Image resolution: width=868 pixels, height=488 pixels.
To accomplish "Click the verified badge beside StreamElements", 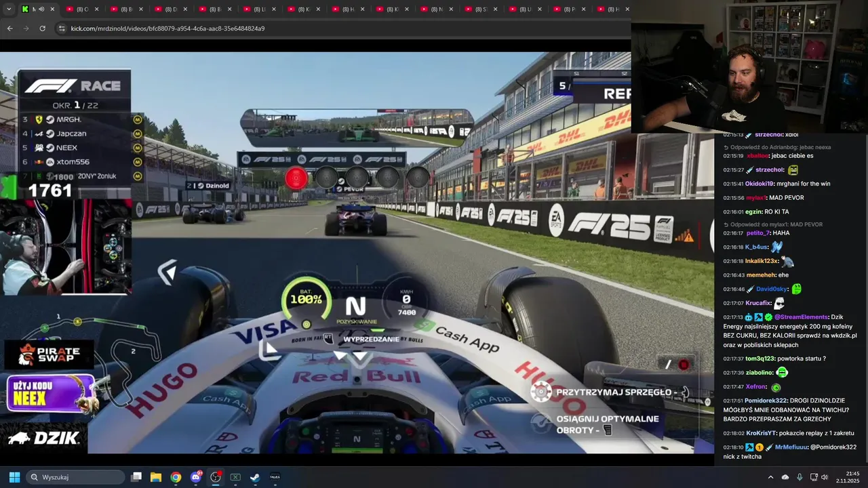I will pos(768,317).
